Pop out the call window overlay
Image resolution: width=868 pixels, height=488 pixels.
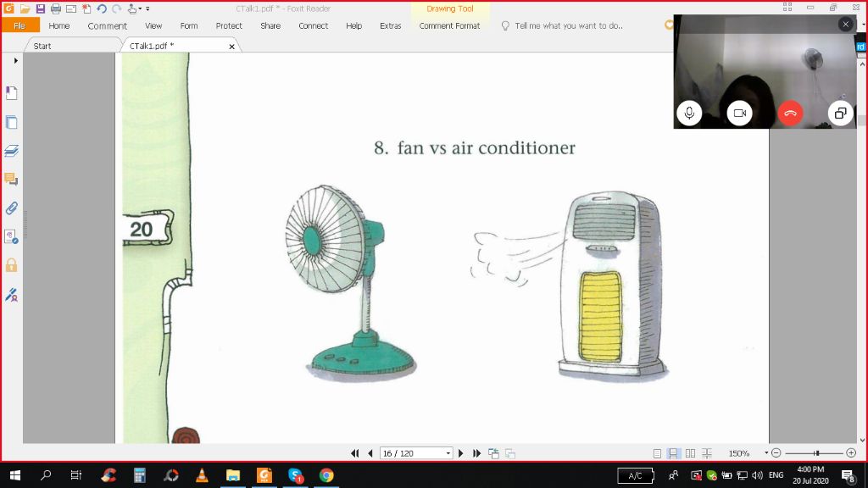pos(840,113)
